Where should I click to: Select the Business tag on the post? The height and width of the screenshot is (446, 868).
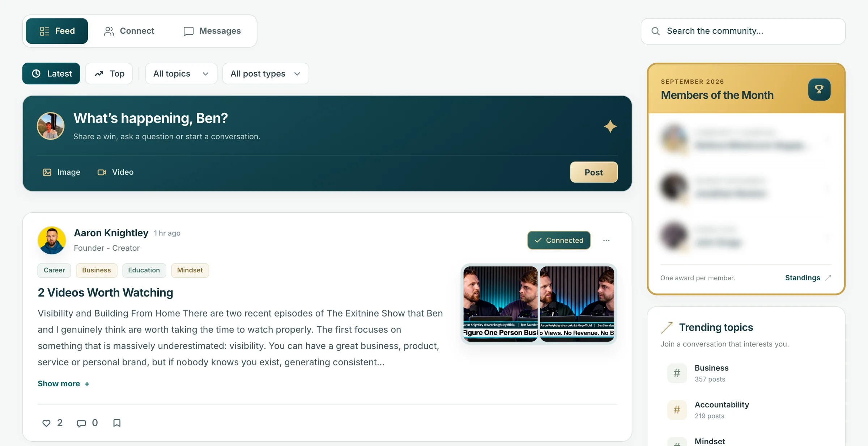click(x=97, y=270)
